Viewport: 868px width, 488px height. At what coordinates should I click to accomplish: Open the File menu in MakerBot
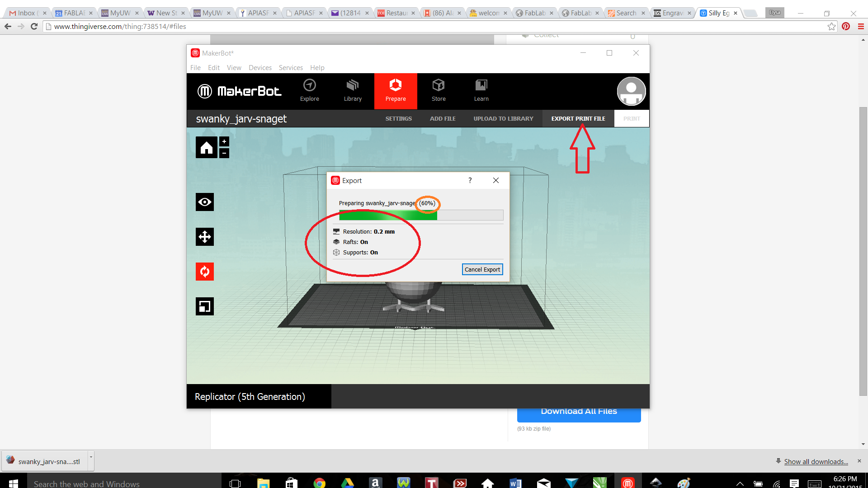pos(195,67)
